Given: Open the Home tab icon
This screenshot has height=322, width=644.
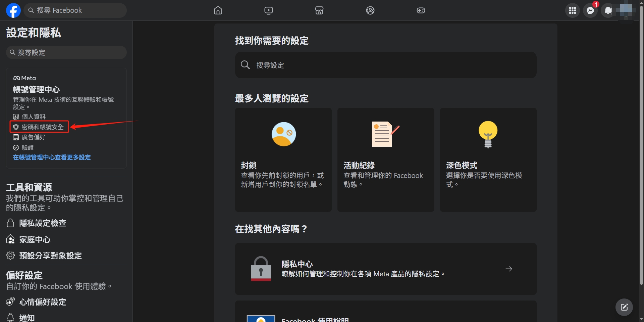Looking at the screenshot, I should click(218, 10).
